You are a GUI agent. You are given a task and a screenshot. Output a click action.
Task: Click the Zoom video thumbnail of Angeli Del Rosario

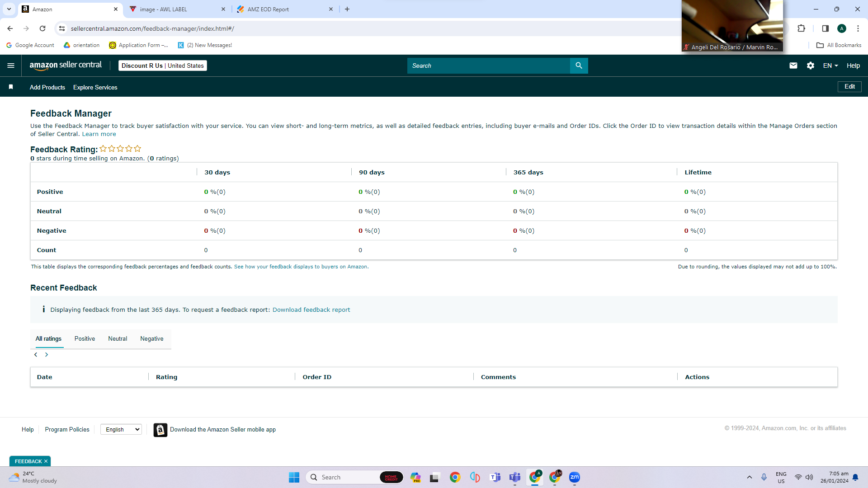(732, 26)
